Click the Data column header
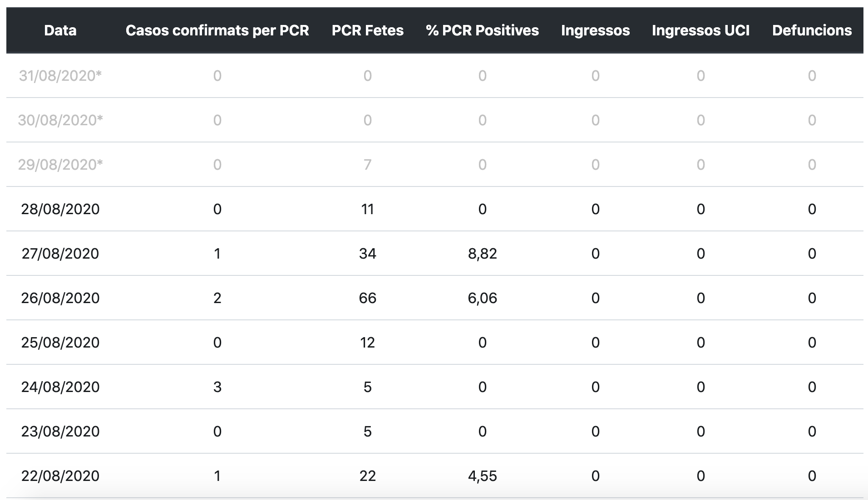 coord(60,30)
